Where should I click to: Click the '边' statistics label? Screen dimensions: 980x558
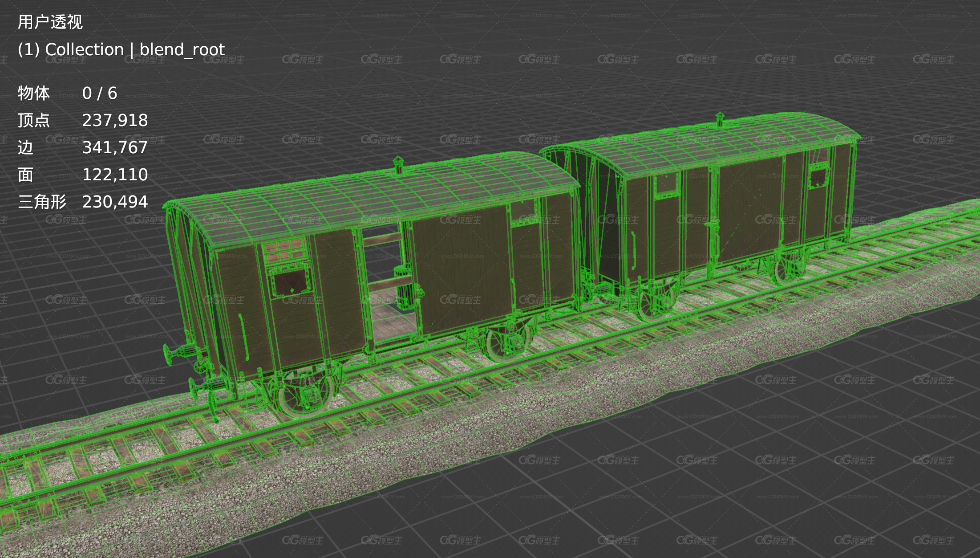pyautogui.click(x=26, y=147)
